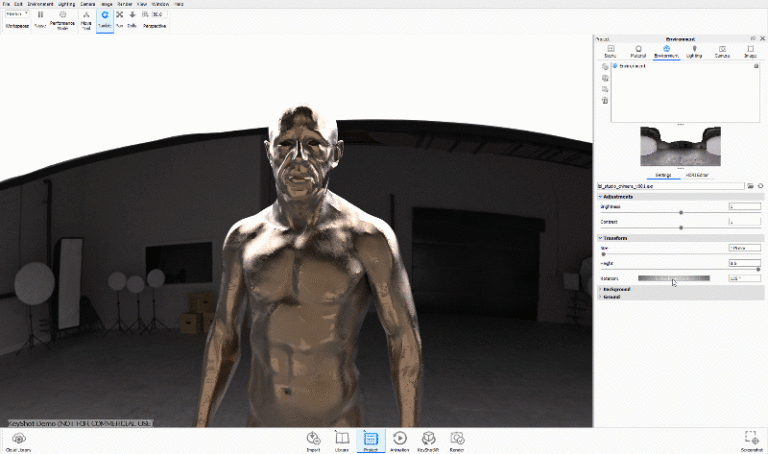Take a Screenshot of the viewport

pyautogui.click(x=751, y=442)
